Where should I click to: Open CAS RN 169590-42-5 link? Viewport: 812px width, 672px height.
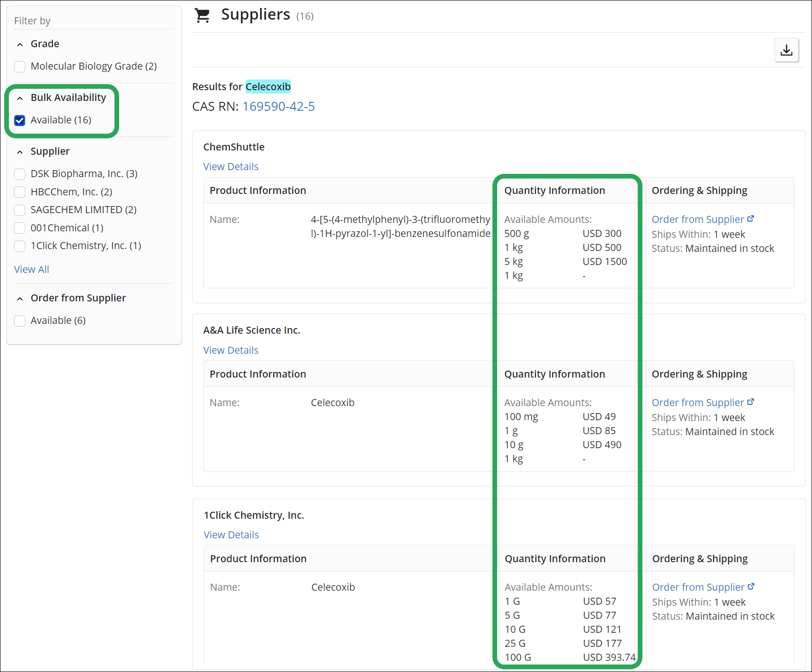pyautogui.click(x=278, y=107)
